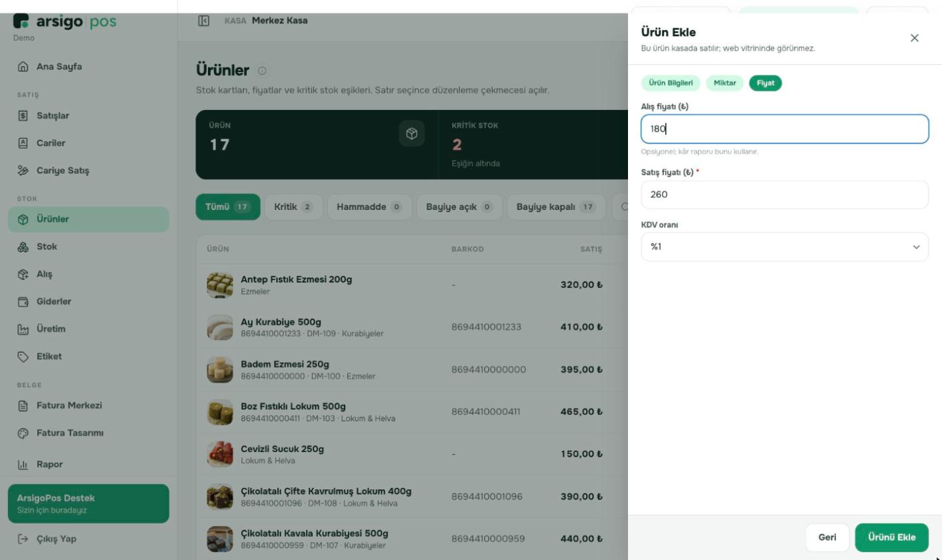The height and width of the screenshot is (560, 942).
Task: Click the Çıkış Yap logout icon
Action: coord(23,539)
